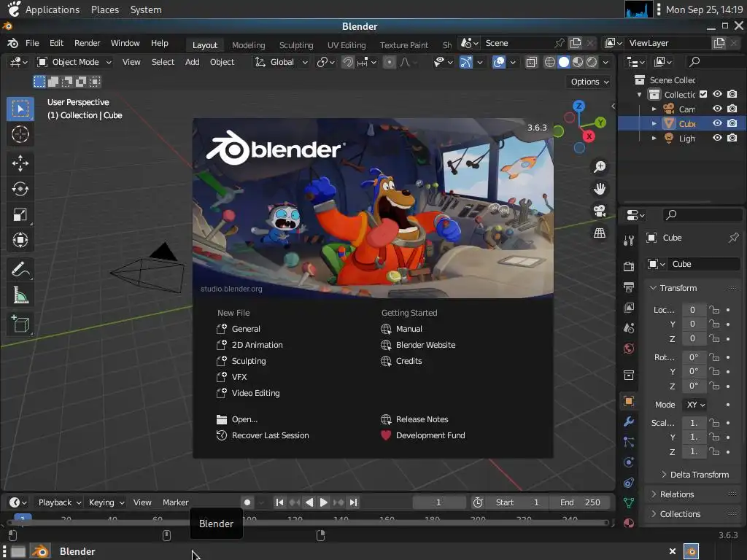
Task: Activate the 3D Cursor tool
Action: point(20,134)
